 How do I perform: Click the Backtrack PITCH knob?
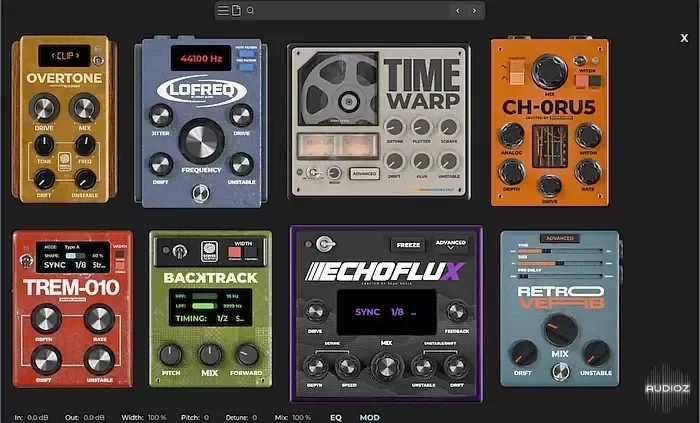(171, 355)
